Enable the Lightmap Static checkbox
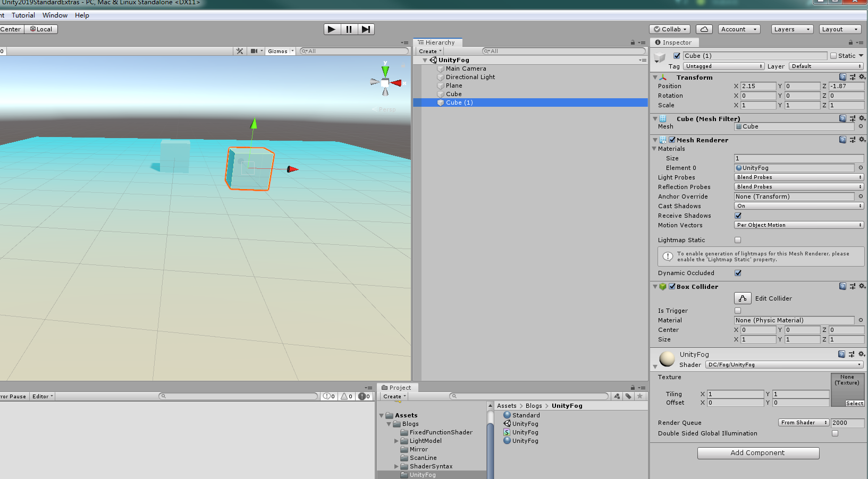This screenshot has width=868, height=479. (x=738, y=240)
